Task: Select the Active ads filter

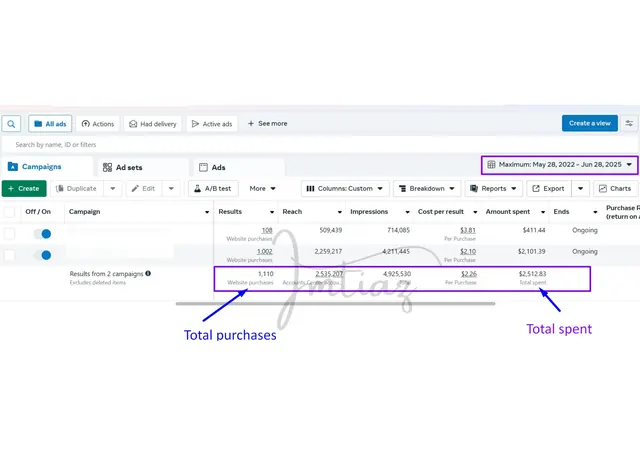Action: click(212, 124)
